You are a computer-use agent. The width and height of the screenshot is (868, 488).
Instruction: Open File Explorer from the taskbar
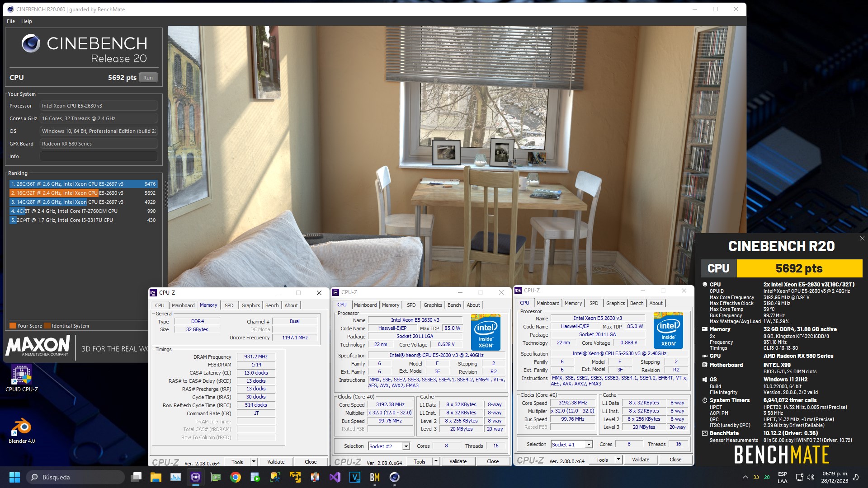(156, 477)
